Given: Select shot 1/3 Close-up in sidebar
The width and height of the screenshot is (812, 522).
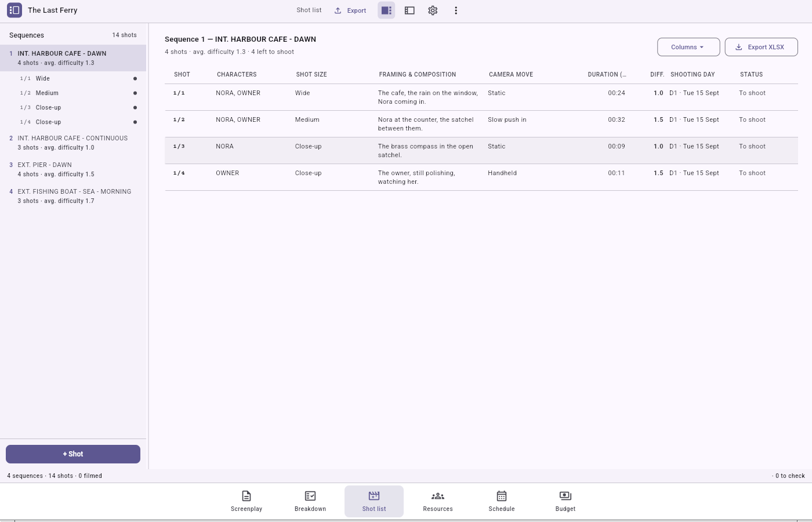Looking at the screenshot, I should tap(73, 107).
